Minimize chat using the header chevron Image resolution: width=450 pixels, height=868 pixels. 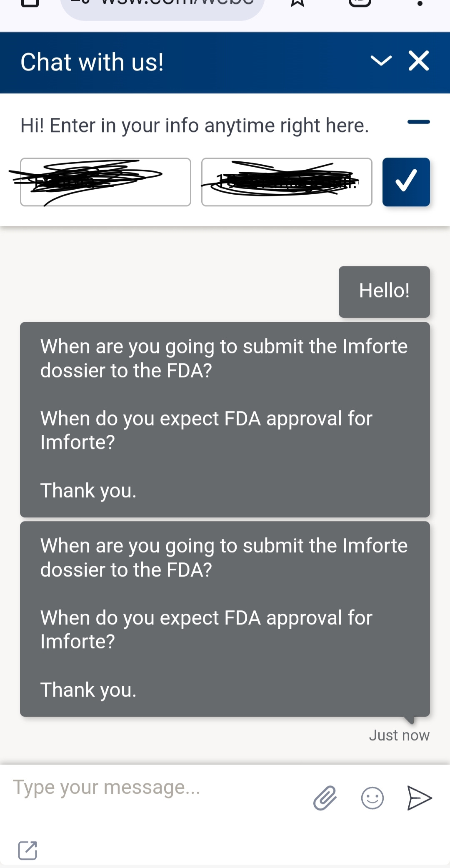point(381,61)
